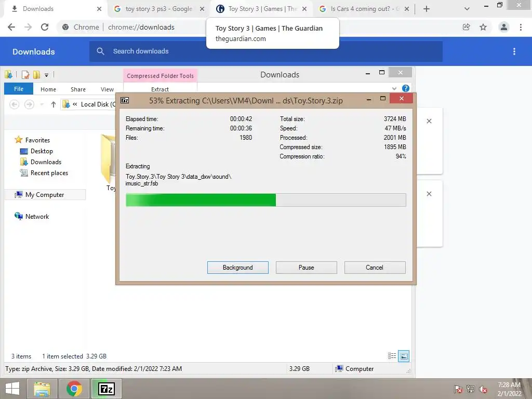Screen dimensions: 532x399
Task: Click Action Center flag in tray
Action: 458,389
